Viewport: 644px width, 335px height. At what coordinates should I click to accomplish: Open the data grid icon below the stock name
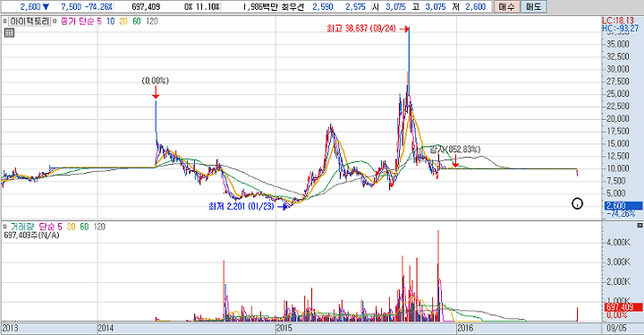(9, 32)
